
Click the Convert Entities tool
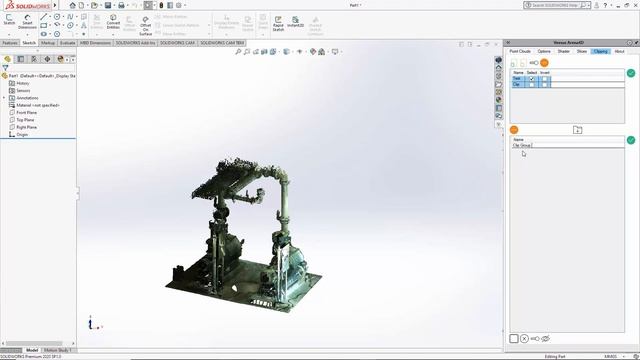113,21
